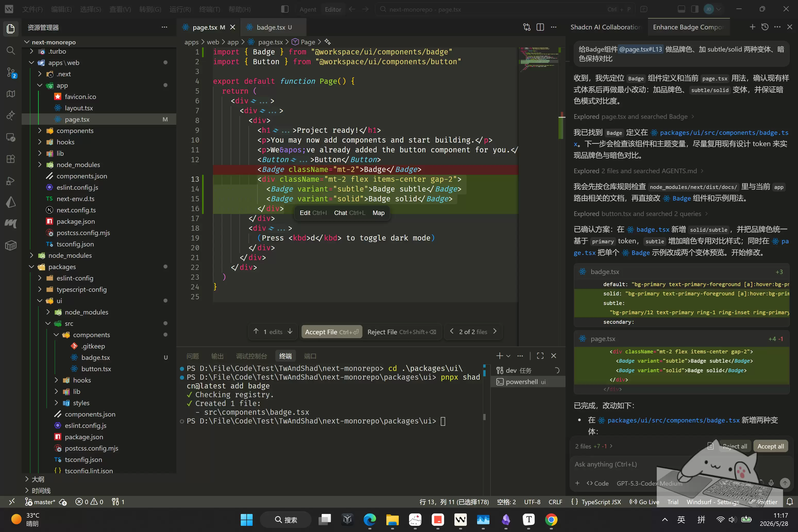Open the new terminal dropdown arrow
This screenshot has height=532, width=798.
pos(508,356)
